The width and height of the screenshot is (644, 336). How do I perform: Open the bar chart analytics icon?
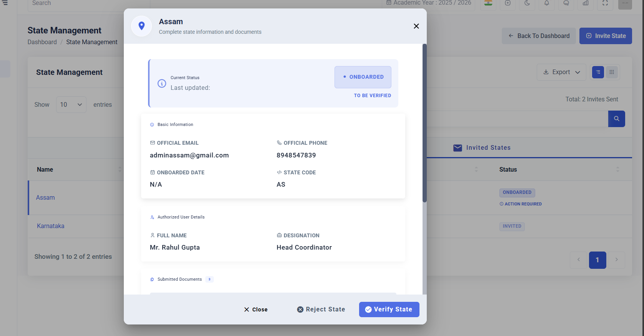pyautogui.click(x=586, y=3)
